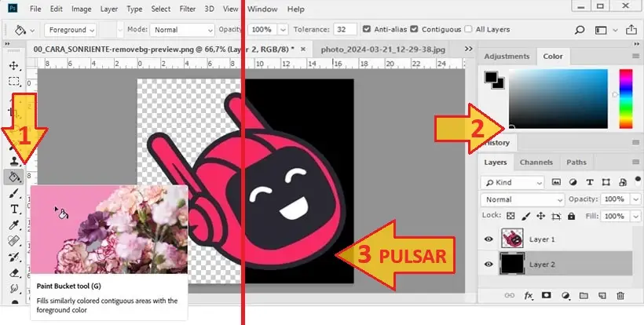Select the Clone Stamp tool
Screen dimensions: 644x325
[14, 161]
